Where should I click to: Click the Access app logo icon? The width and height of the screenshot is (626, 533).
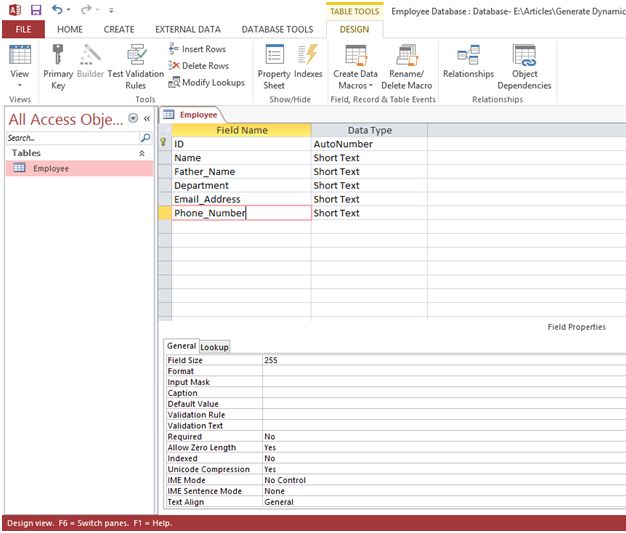click(x=15, y=10)
